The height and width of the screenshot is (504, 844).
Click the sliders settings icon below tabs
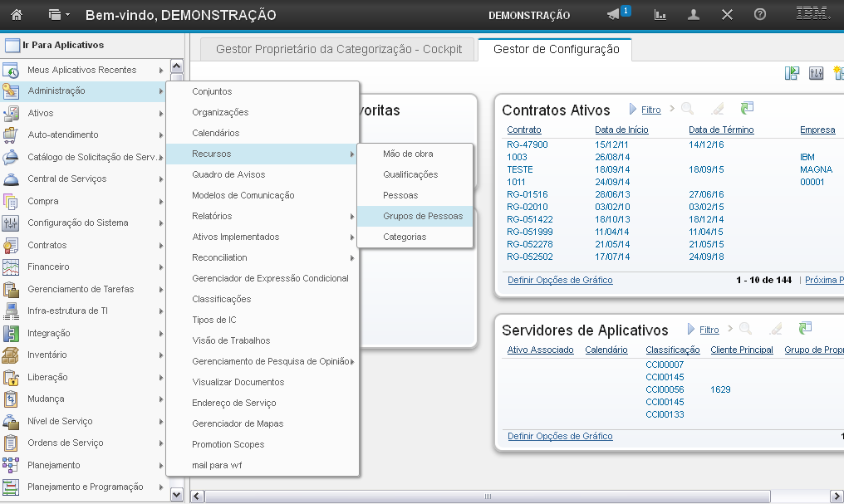(x=816, y=73)
